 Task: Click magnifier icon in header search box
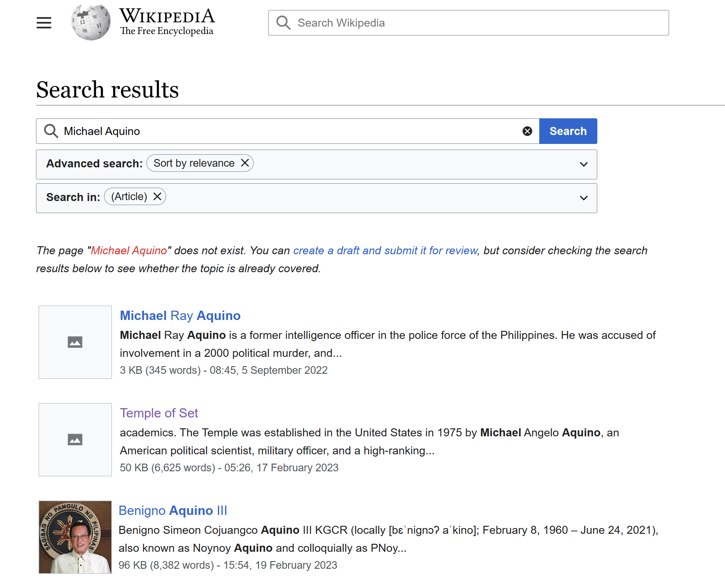283,23
